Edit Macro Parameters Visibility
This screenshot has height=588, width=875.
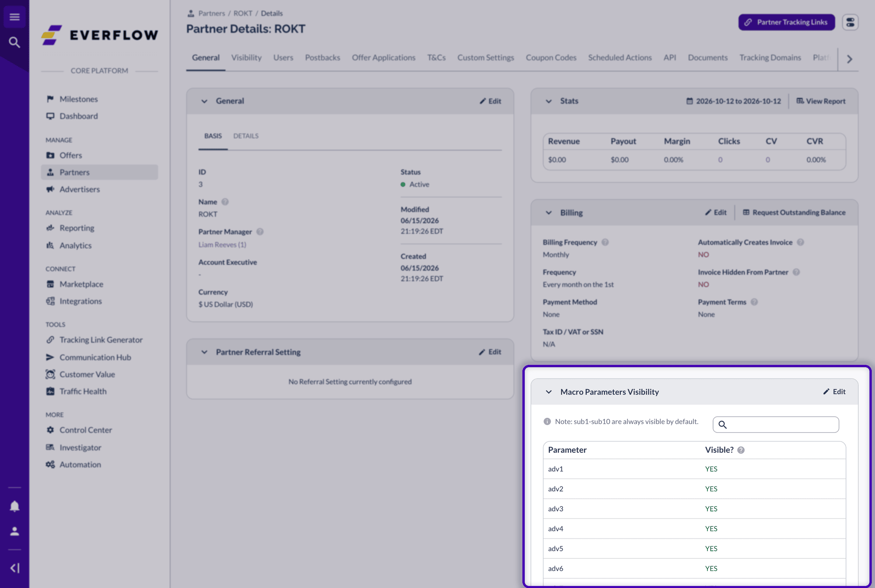tap(834, 392)
